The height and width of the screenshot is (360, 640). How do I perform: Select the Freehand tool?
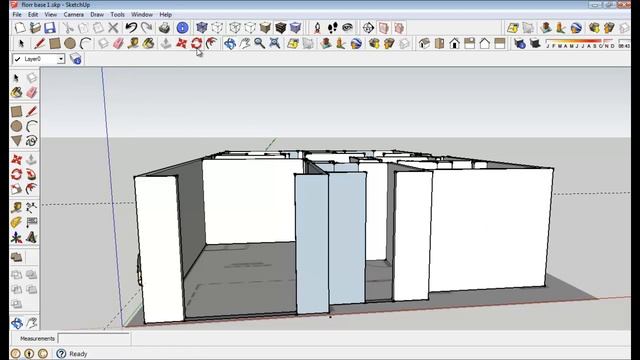pos(31,141)
